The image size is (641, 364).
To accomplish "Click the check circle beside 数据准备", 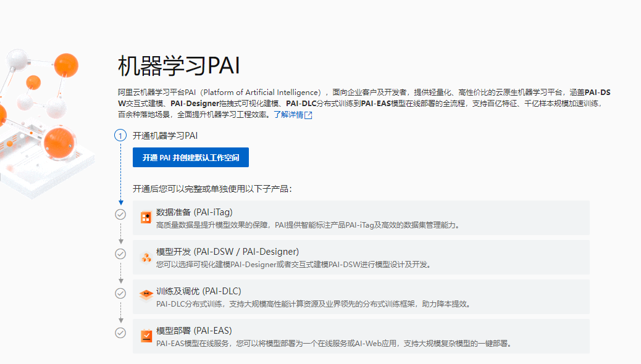I will pyautogui.click(x=120, y=214).
